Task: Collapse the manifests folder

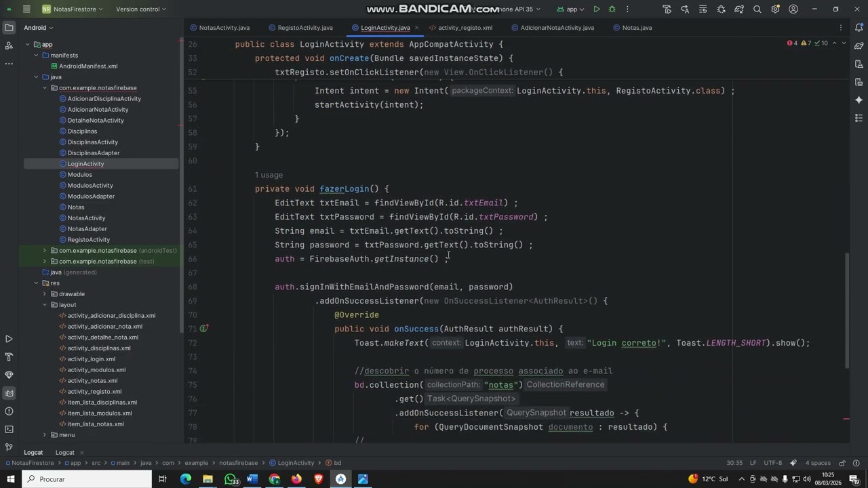Action: [x=36, y=56]
